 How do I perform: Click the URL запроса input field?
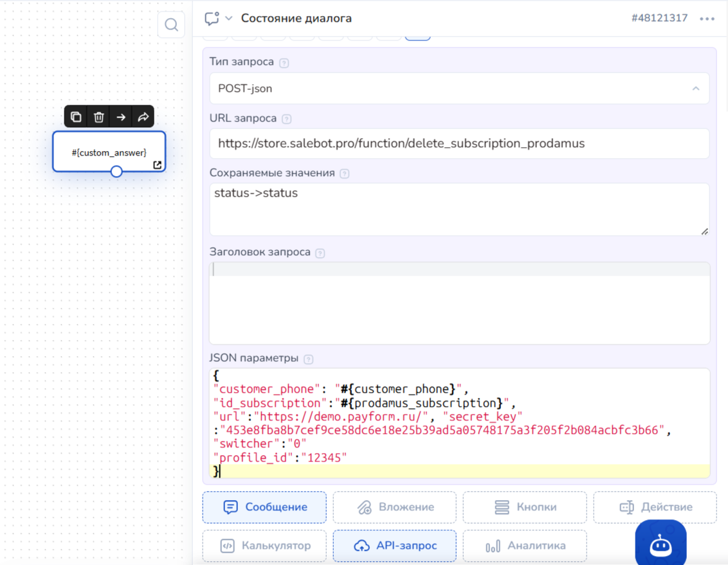pyautogui.click(x=459, y=143)
